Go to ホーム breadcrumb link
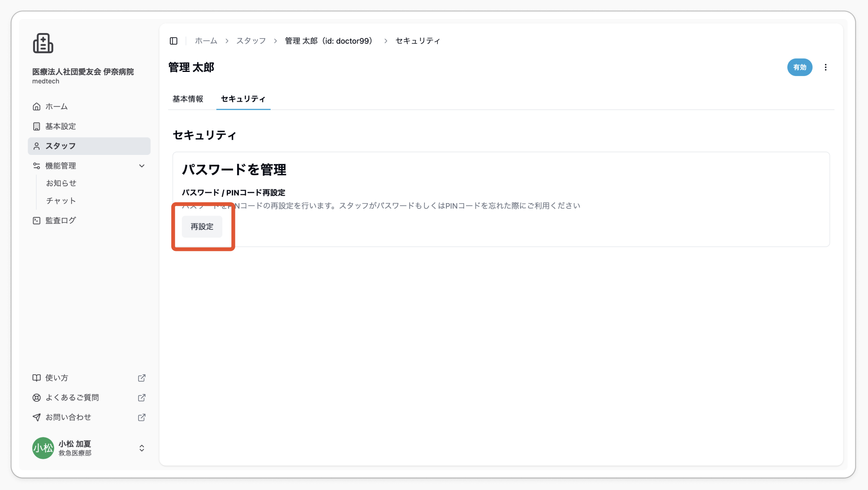The width and height of the screenshot is (868, 490). [206, 41]
